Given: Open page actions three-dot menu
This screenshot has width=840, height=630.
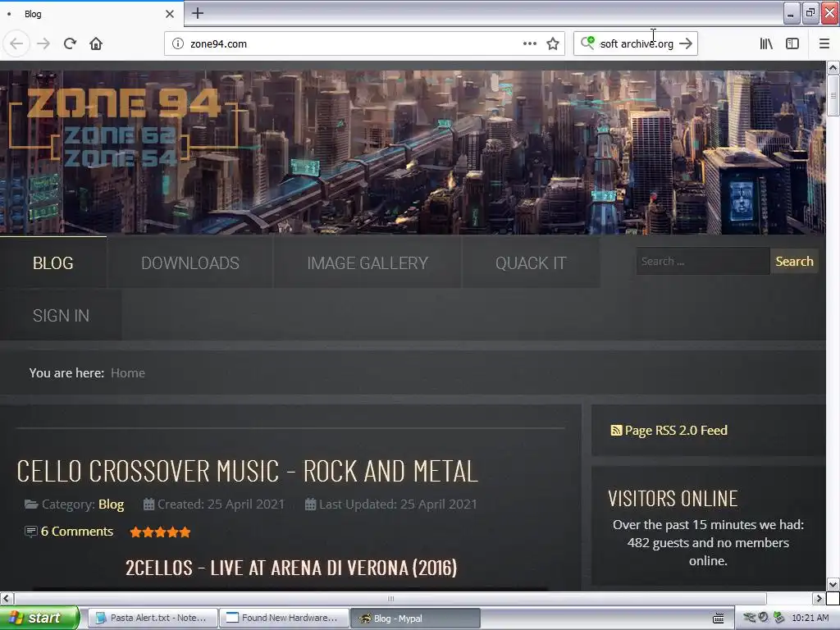Looking at the screenshot, I should [x=530, y=43].
